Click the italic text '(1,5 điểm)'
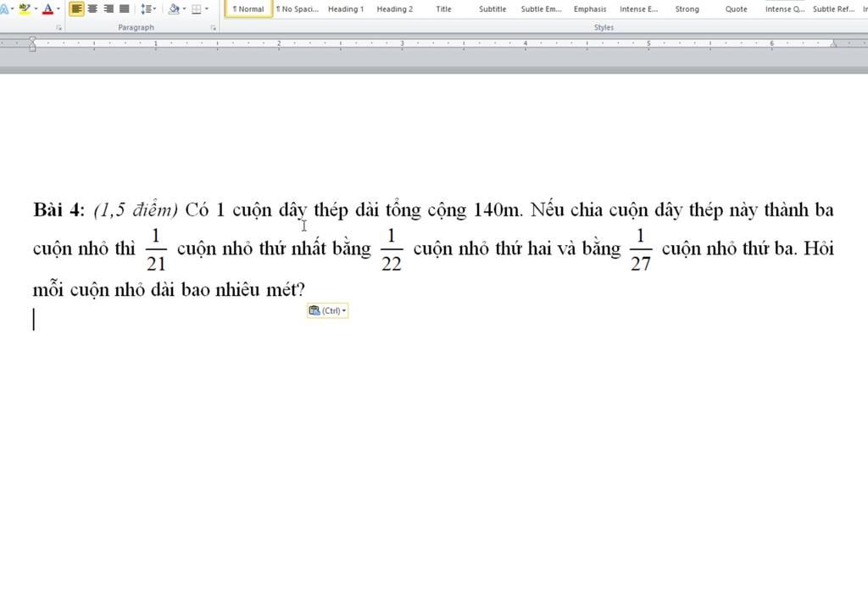 click(x=136, y=210)
